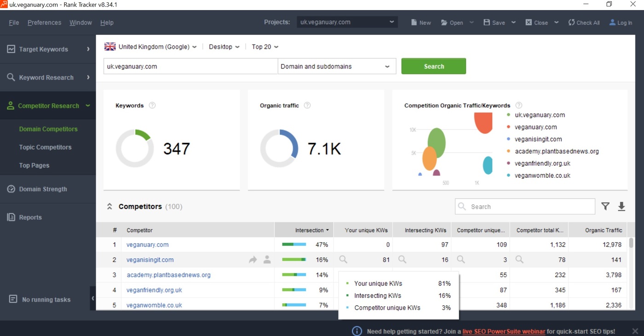Open the Preferences menu
The width and height of the screenshot is (644, 336).
click(44, 23)
